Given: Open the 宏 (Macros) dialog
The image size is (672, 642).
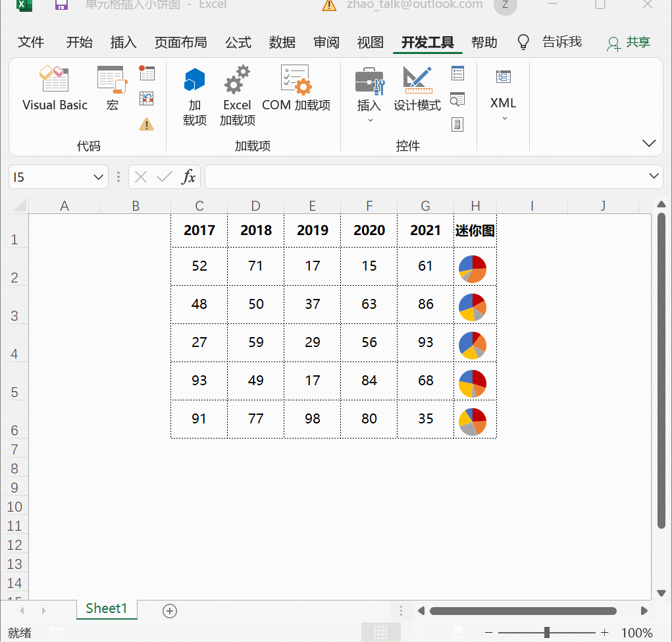Looking at the screenshot, I should click(x=112, y=88).
